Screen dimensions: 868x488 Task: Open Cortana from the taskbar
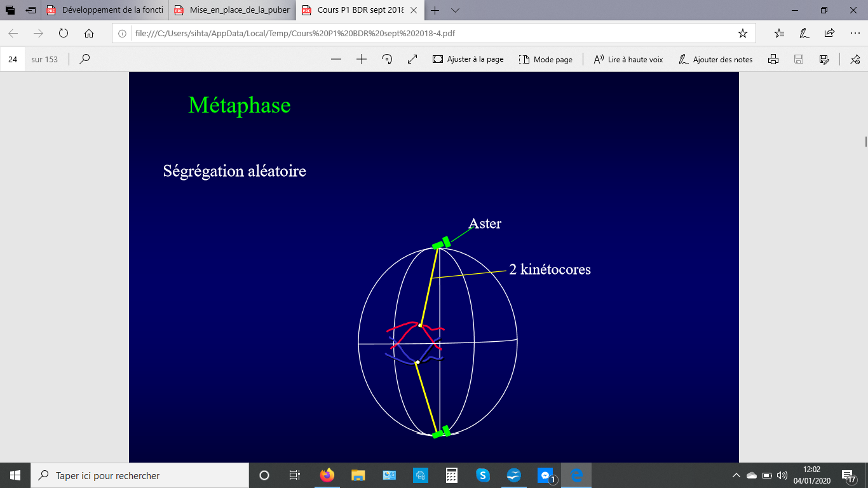coord(264,475)
